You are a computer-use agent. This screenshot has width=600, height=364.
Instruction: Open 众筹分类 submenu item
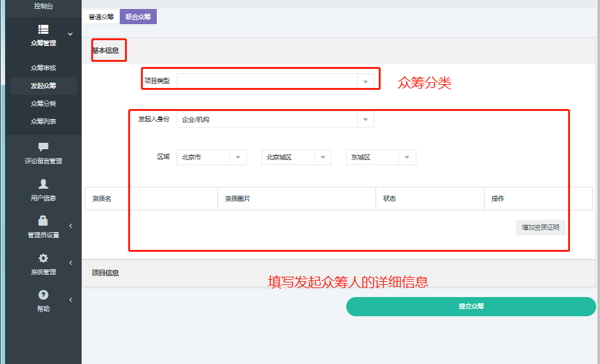43,103
